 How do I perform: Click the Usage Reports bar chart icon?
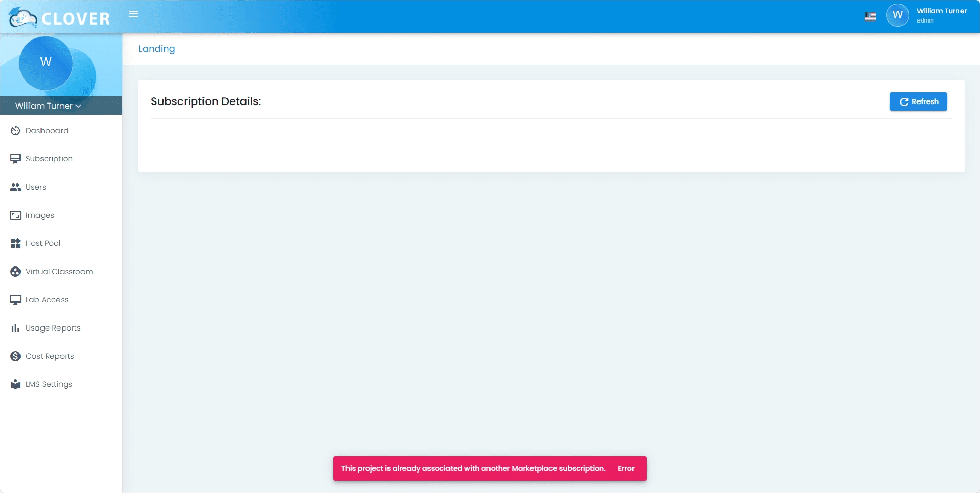pos(15,328)
